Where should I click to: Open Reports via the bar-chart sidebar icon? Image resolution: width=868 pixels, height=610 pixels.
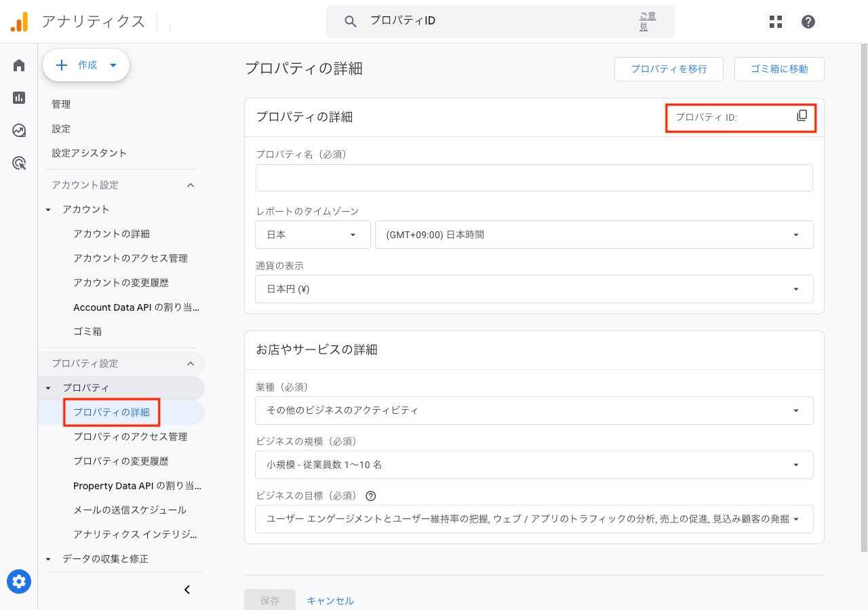(x=18, y=97)
